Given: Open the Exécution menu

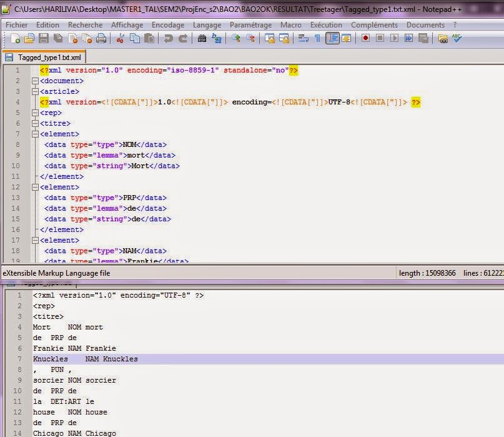Looking at the screenshot, I should [326, 25].
